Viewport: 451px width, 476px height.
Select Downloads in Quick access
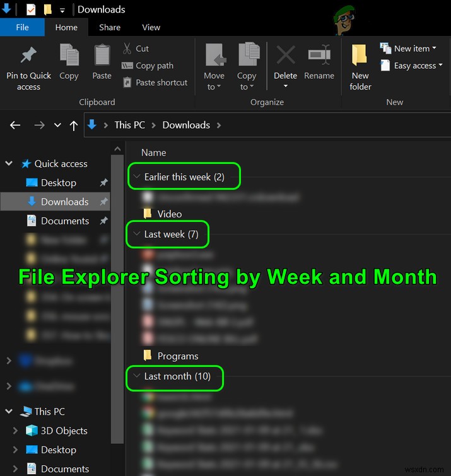click(x=56, y=202)
